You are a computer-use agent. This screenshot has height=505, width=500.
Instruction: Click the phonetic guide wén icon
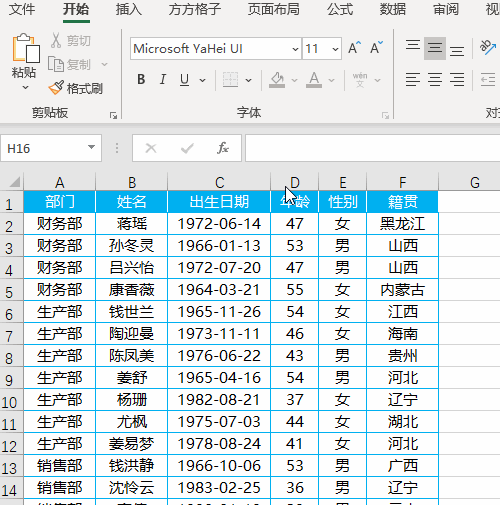coord(360,80)
